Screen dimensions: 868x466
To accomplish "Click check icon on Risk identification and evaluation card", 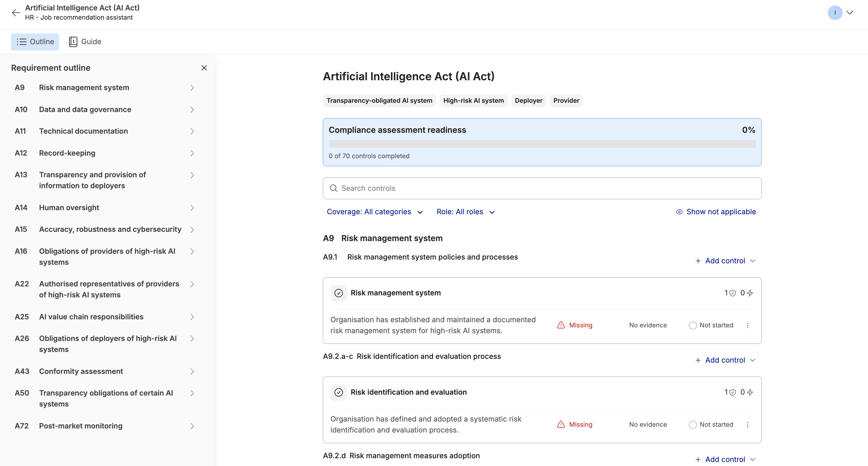I will click(339, 393).
